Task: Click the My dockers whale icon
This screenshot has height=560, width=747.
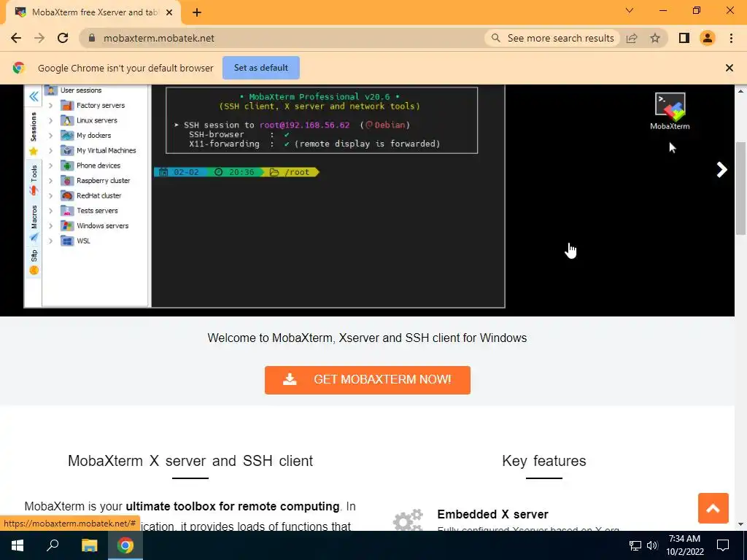Action: coord(67,136)
